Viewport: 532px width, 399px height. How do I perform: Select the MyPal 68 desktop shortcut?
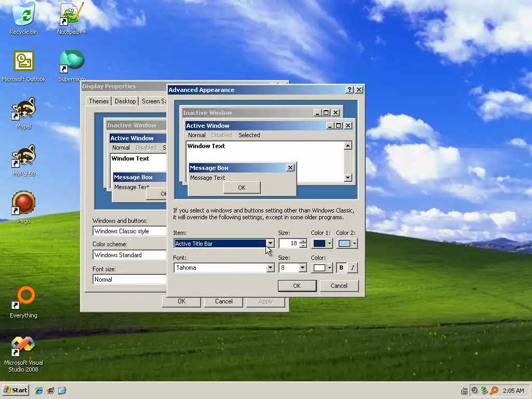(23, 161)
